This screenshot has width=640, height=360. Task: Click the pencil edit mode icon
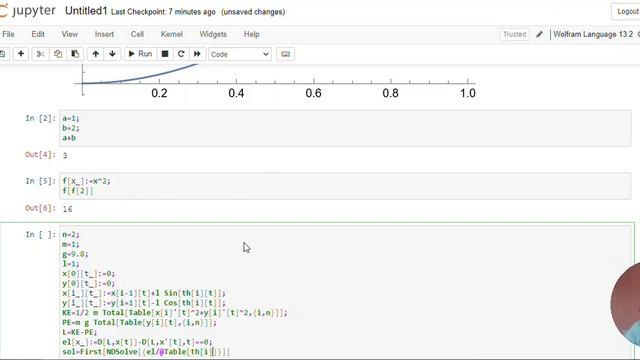[x=539, y=34]
